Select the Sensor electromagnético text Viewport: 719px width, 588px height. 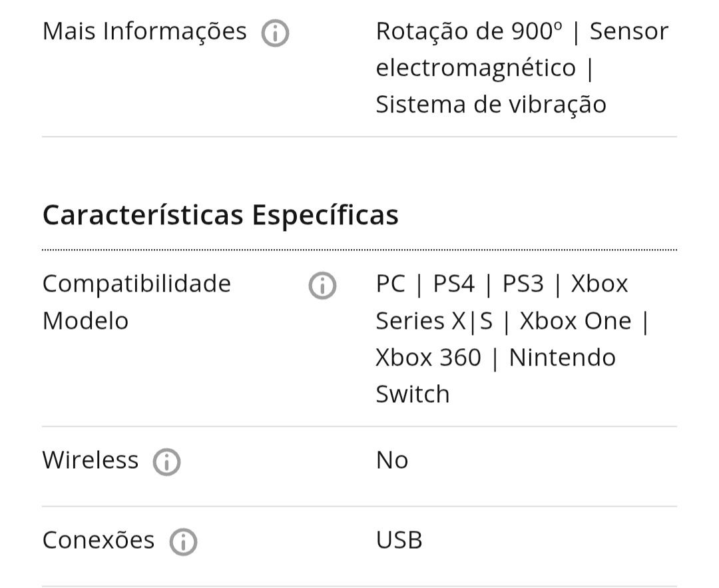[523, 50]
